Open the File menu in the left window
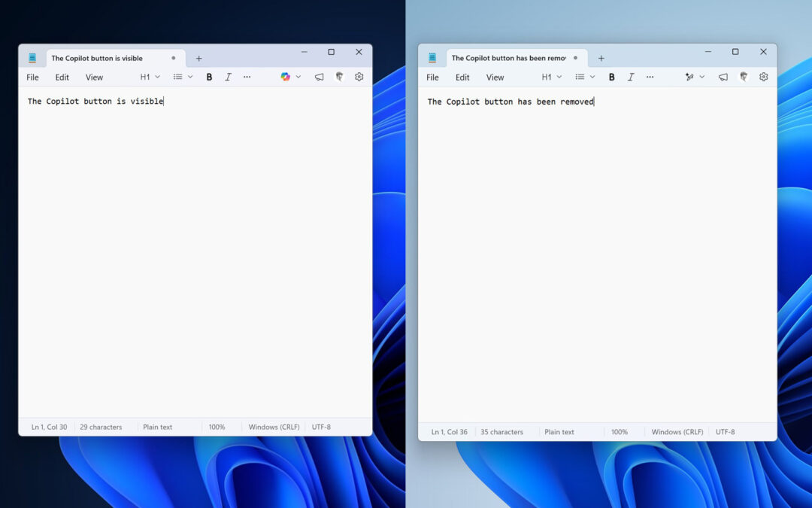The image size is (812, 508). [32, 76]
